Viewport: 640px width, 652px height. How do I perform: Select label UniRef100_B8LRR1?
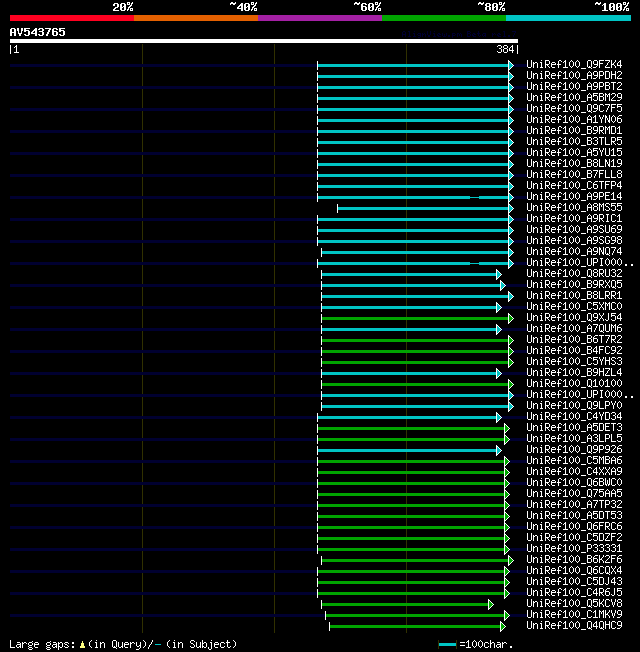[x=574, y=295]
